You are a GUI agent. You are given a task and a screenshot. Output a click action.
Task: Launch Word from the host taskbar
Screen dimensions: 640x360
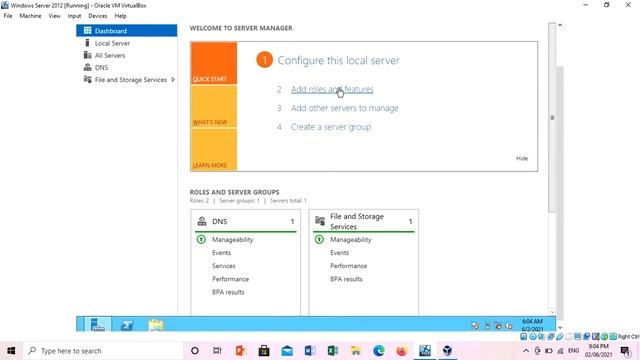[310, 351]
